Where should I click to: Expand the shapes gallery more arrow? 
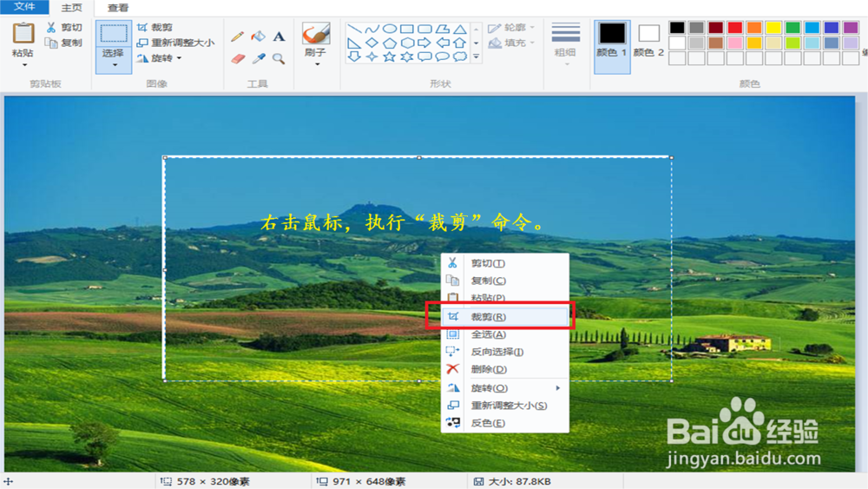[x=476, y=56]
